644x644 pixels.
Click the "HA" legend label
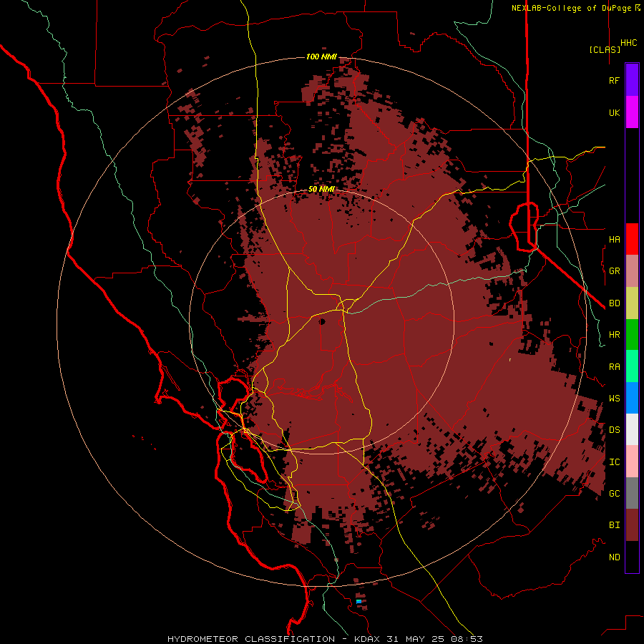[x=614, y=239]
